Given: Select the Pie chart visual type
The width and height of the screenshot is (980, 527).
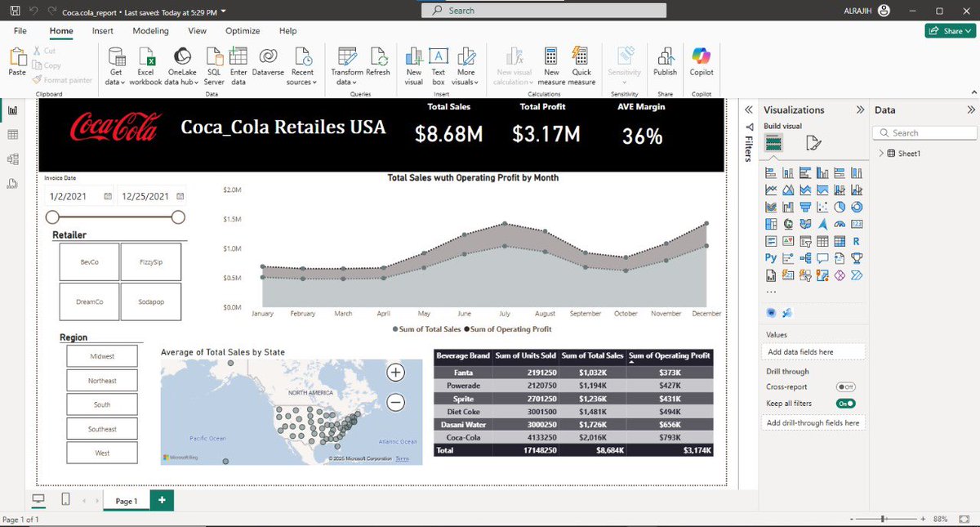Looking at the screenshot, I should pos(839,207).
